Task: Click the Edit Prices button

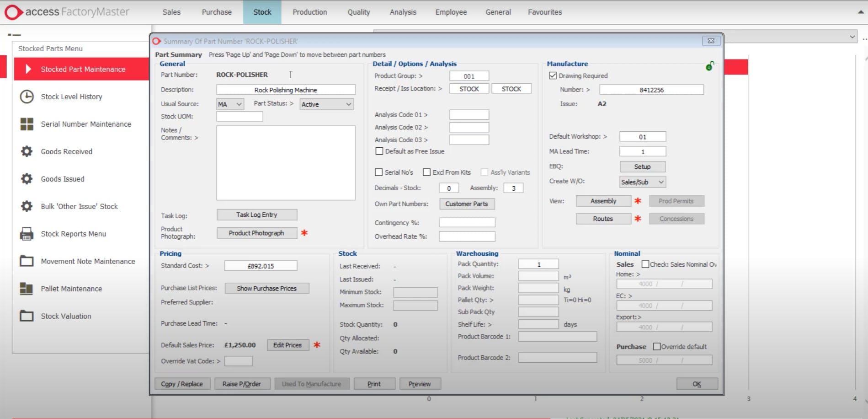Action: click(x=288, y=345)
